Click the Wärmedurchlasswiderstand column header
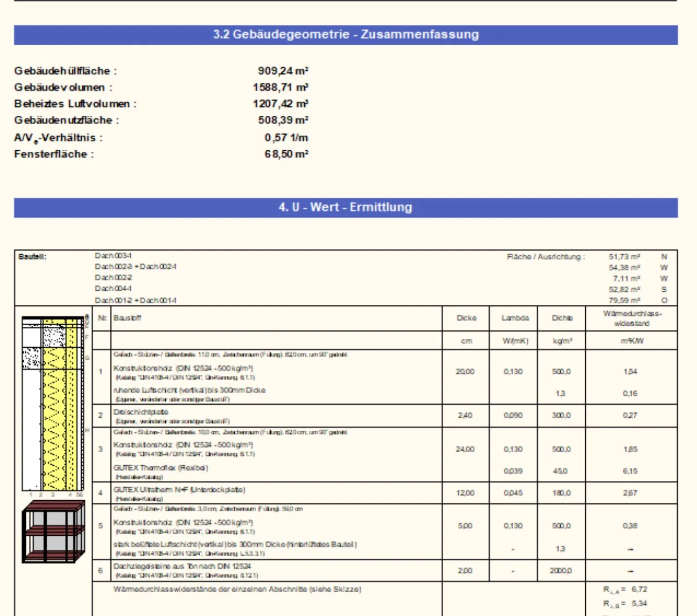Screen dimensions: 697x616 point(632,318)
